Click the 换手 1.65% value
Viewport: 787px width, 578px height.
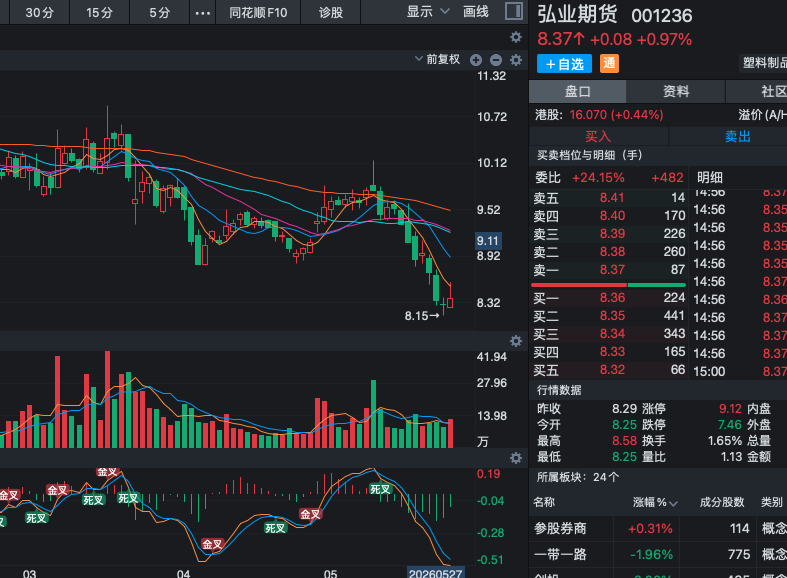point(725,441)
